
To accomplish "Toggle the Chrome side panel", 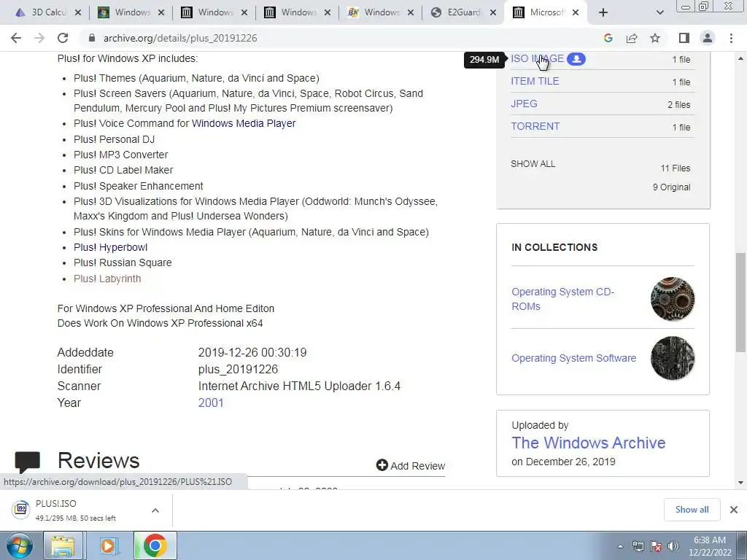I will pos(684,38).
